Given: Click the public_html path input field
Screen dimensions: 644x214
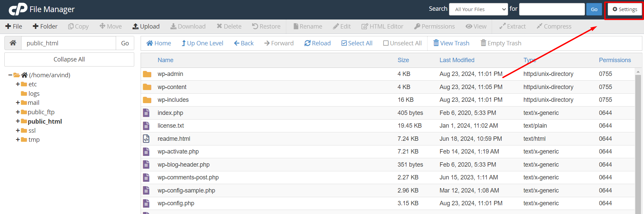Looking at the screenshot, I should 69,43.
